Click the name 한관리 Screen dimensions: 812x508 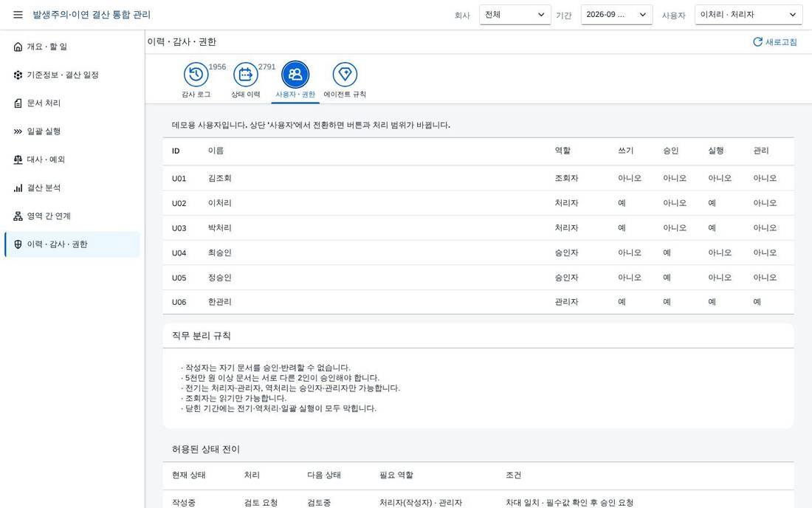tap(219, 302)
